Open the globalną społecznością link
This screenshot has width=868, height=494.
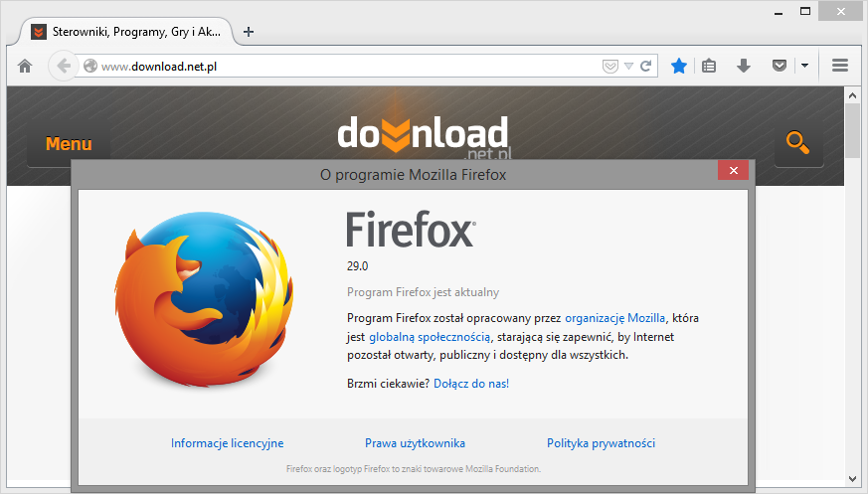click(430, 337)
